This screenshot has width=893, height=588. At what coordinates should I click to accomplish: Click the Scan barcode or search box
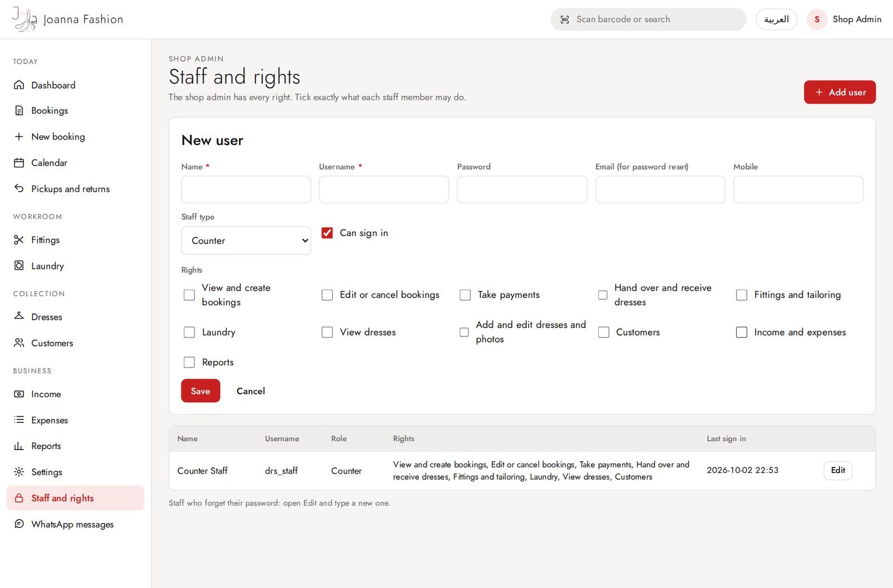[648, 20]
